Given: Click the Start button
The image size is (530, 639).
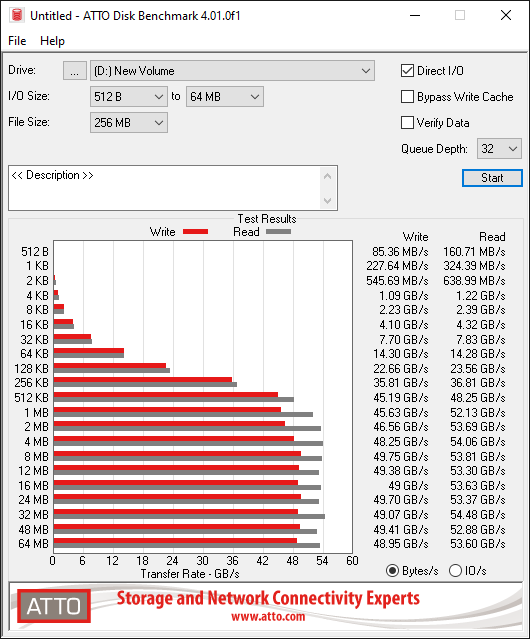Looking at the screenshot, I should (492, 178).
